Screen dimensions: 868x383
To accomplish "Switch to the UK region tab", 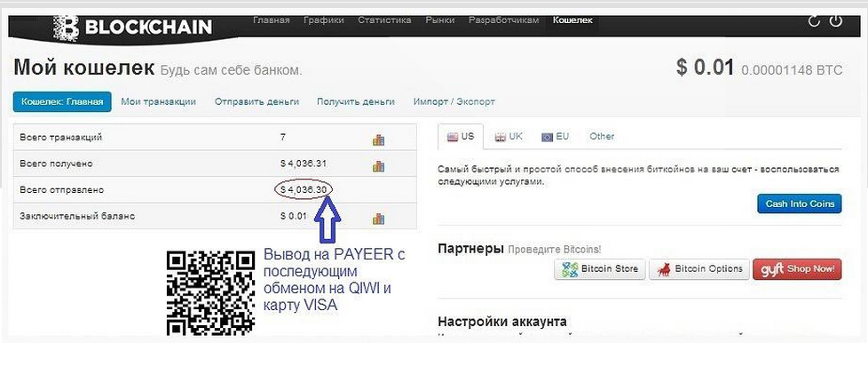I will pos(509,136).
